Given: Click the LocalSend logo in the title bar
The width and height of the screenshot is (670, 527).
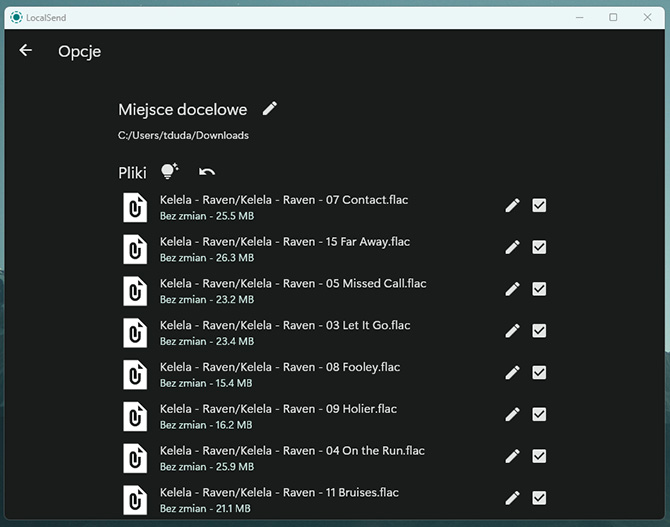Looking at the screenshot, I should coord(16,18).
